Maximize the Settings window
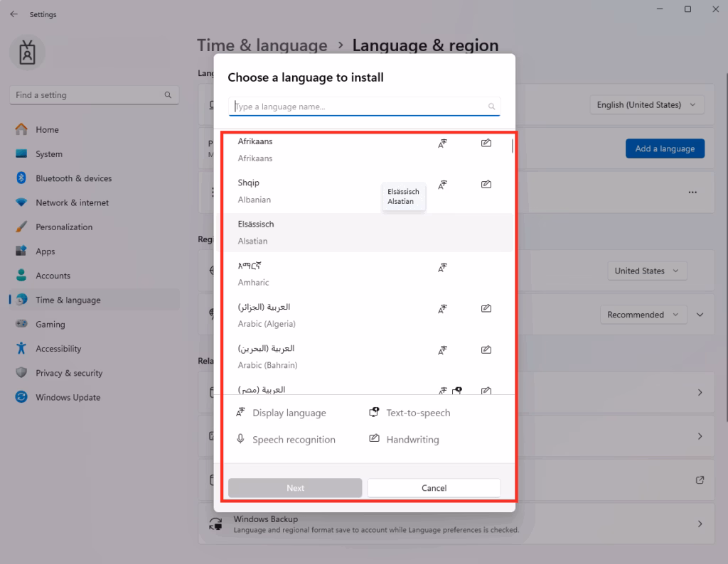Image resolution: width=728 pixels, height=564 pixels. [687, 9]
